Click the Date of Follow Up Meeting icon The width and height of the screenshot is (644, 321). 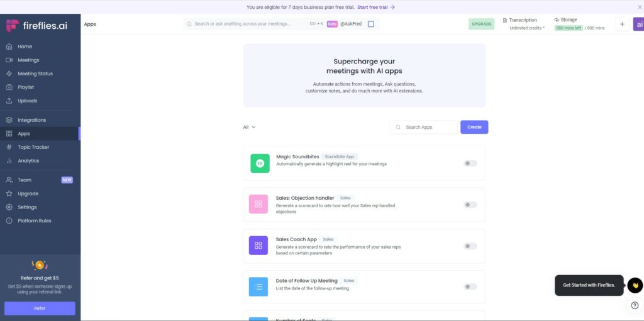click(258, 286)
